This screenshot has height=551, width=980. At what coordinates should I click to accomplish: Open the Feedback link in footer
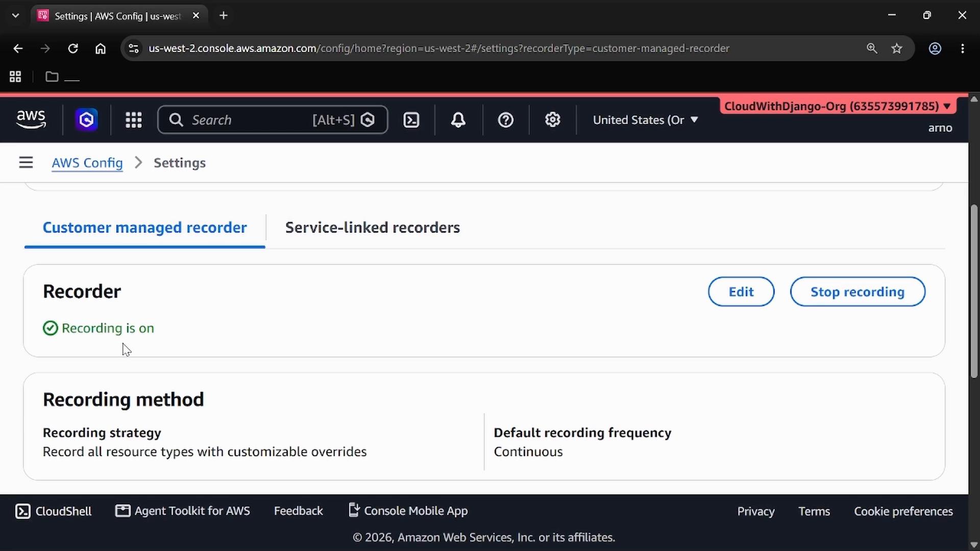pos(298,511)
